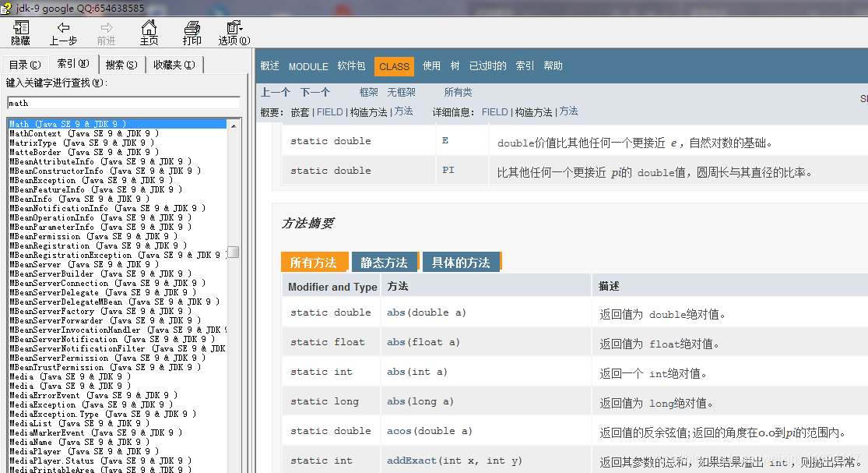The width and height of the screenshot is (868, 473).
Task: Switch to the 静态方法 tab
Action: (x=385, y=263)
